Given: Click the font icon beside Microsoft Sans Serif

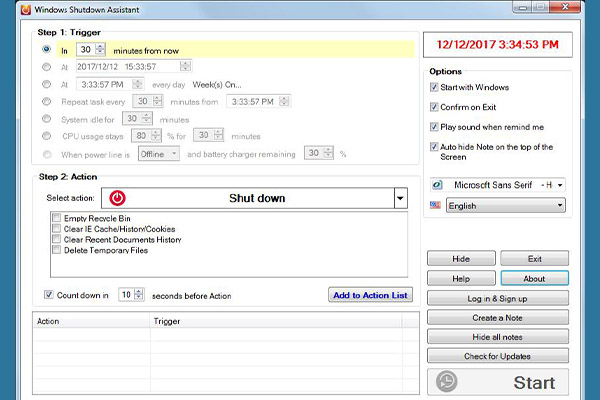Looking at the screenshot, I should pyautogui.click(x=437, y=185).
